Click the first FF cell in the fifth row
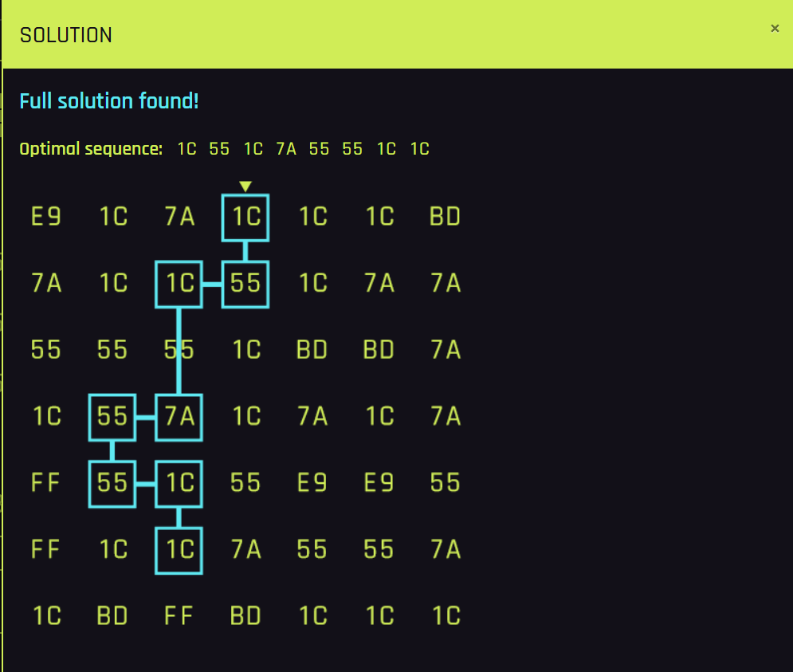The width and height of the screenshot is (793, 672). pyautogui.click(x=45, y=483)
